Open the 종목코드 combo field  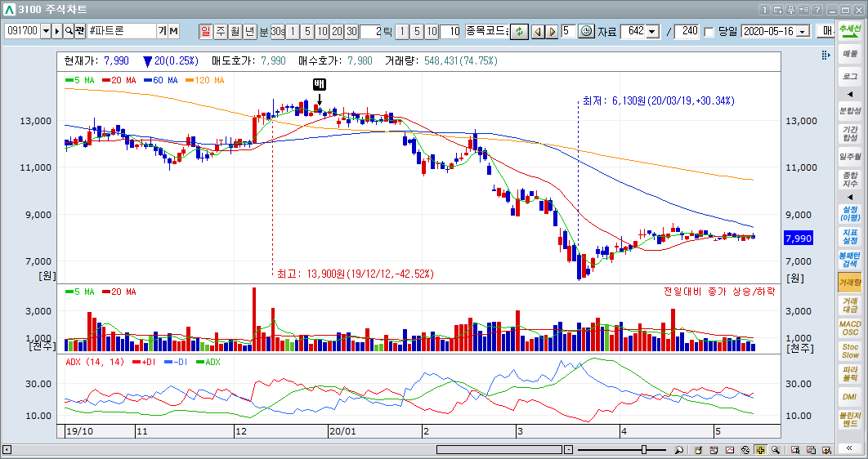click(x=486, y=31)
